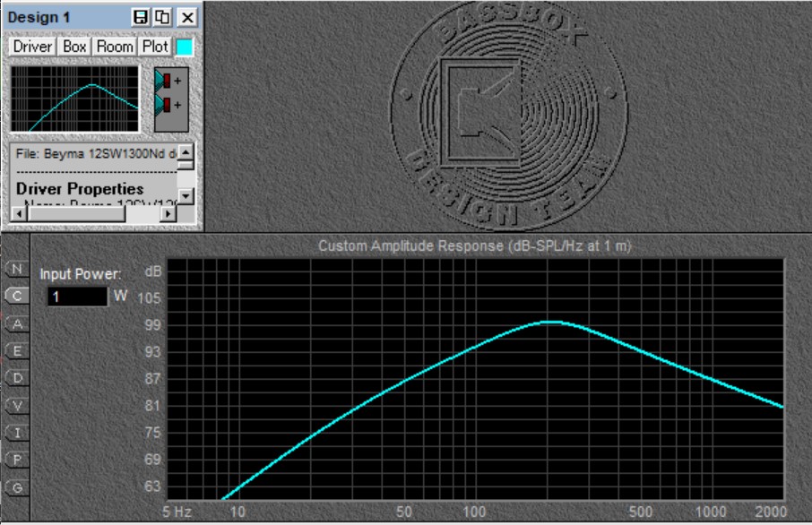The height and width of the screenshot is (525, 812).
Task: Select the C custom amplitude graph button
Action: (x=17, y=297)
